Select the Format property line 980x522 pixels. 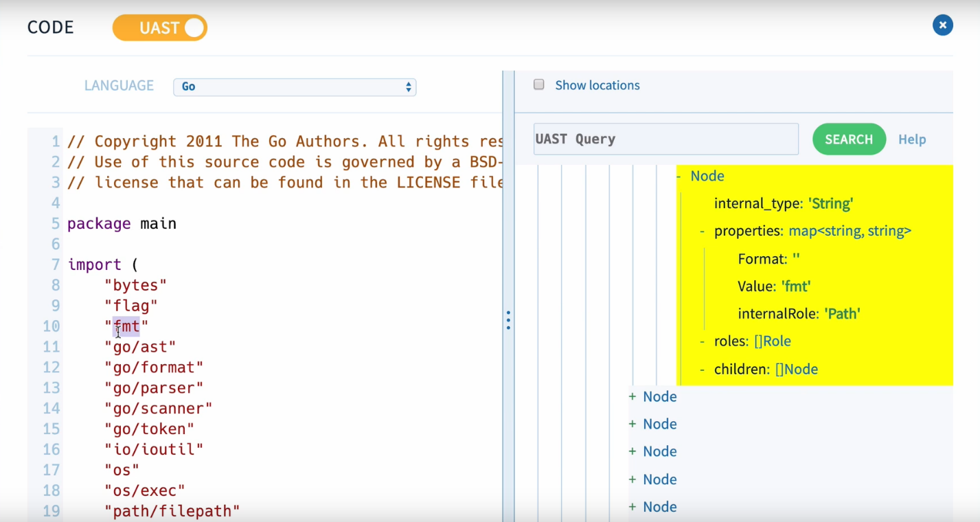coord(769,259)
